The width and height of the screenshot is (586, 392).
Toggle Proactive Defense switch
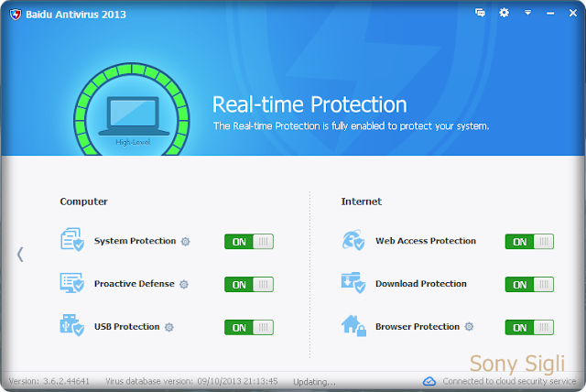point(249,284)
